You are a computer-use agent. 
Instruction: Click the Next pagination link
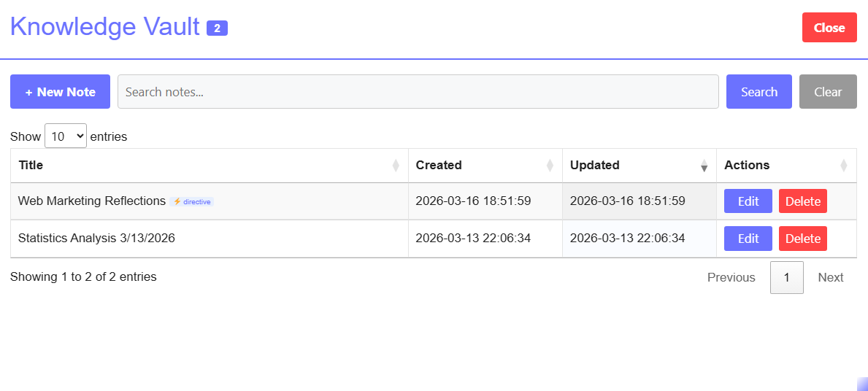[830, 277]
